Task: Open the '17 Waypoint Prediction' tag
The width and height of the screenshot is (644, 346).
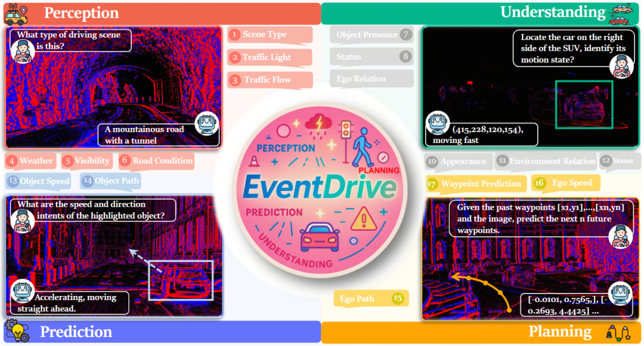Action: tap(476, 183)
